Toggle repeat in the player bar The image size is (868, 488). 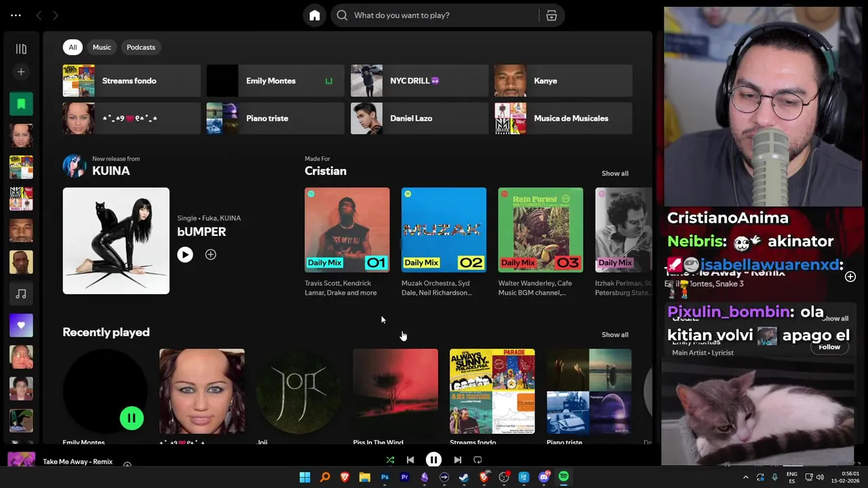(x=477, y=460)
